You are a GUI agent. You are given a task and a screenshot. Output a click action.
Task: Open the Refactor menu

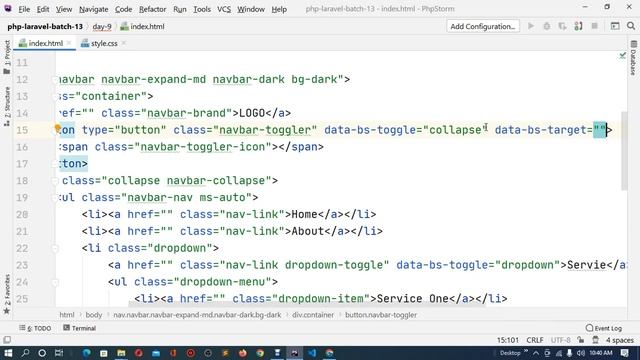152,9
